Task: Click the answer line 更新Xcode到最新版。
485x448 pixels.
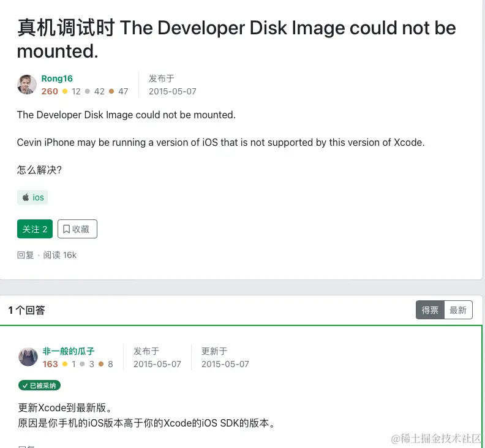Action: (65, 408)
